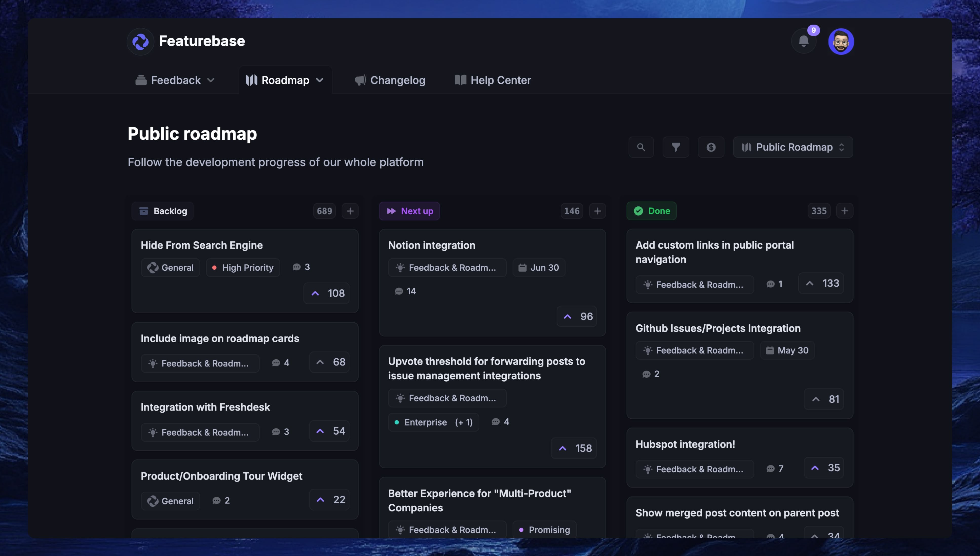980x556 pixels.
Task: Upvote Include image on roadmap cards
Action: tap(329, 362)
